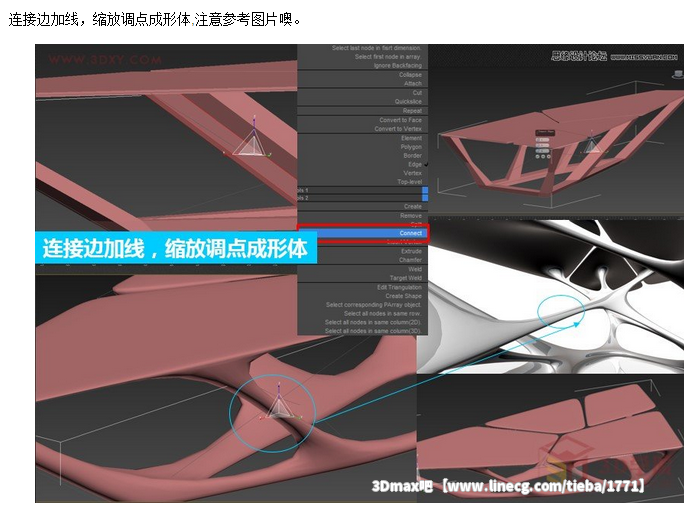Click the Weld entry

pyautogui.click(x=415, y=269)
